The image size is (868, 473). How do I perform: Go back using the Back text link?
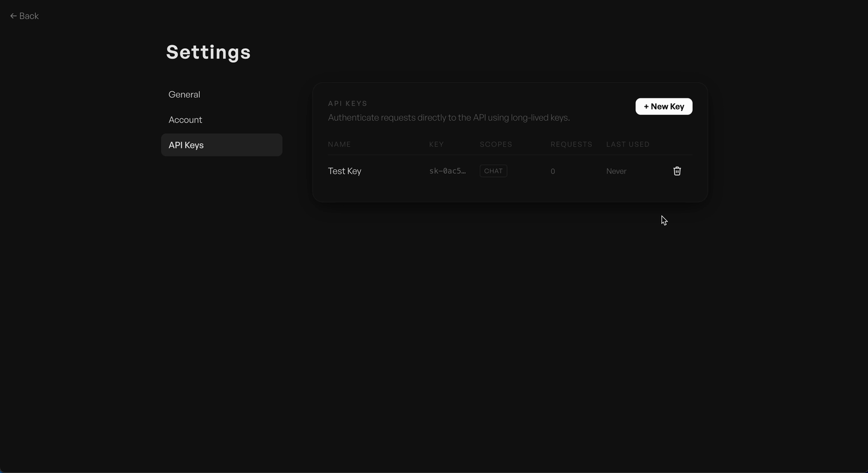(29, 16)
